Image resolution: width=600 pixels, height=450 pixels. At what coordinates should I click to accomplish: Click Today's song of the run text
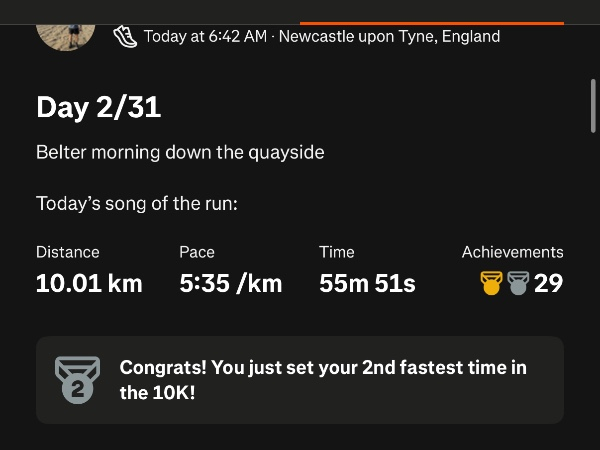137,204
